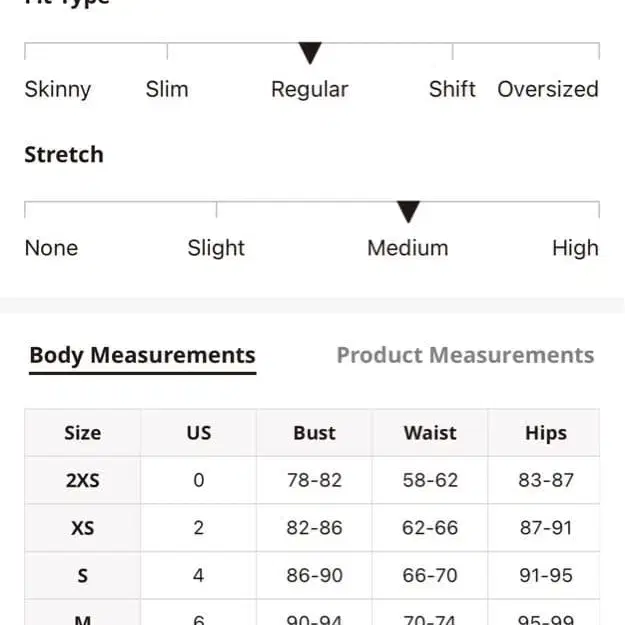Switch to Product Measurements tab
This screenshot has height=625, width=625.
click(x=465, y=355)
